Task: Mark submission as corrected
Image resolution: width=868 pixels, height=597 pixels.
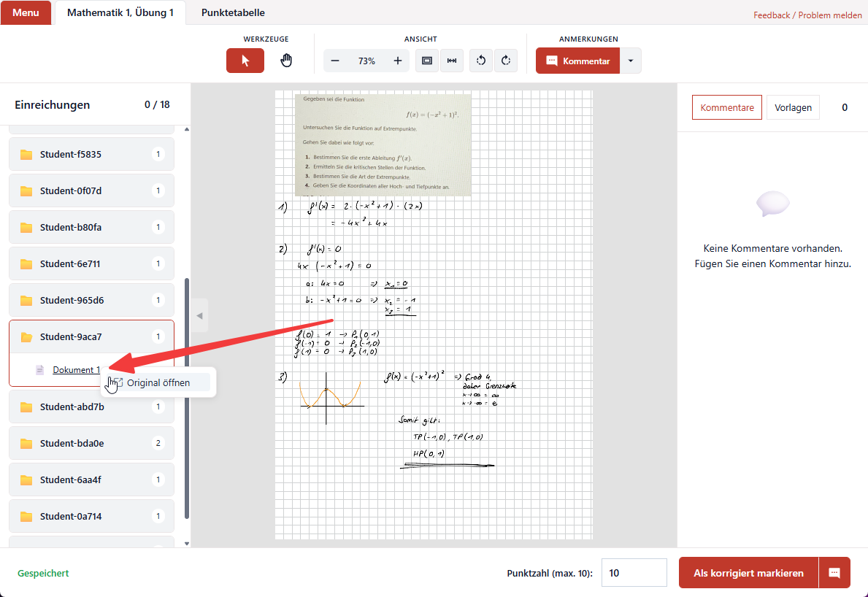Action: [x=748, y=573]
